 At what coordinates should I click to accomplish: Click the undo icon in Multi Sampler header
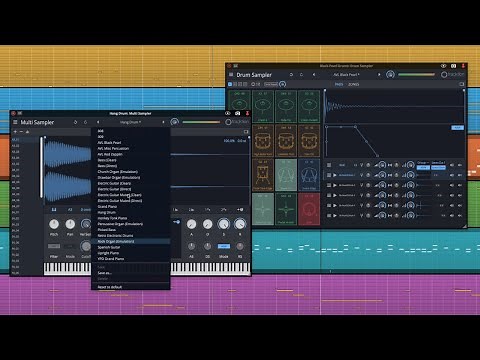[75, 122]
